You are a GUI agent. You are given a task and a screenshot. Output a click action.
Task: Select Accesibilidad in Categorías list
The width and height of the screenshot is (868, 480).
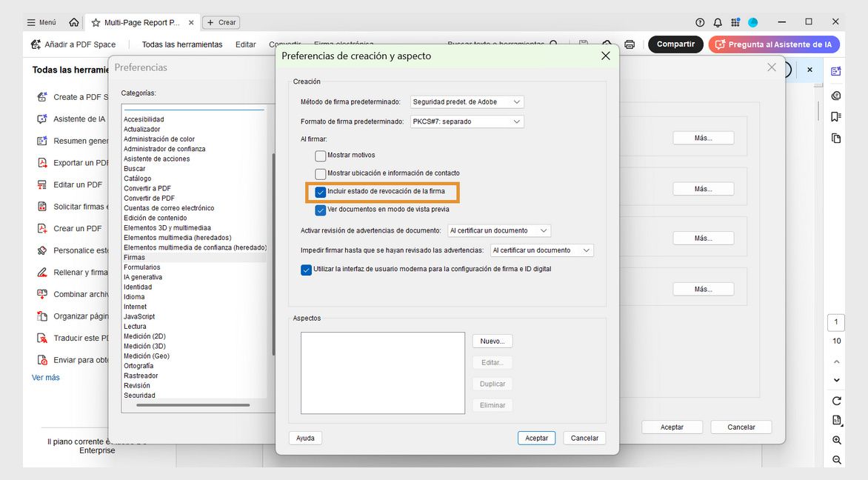tap(144, 119)
